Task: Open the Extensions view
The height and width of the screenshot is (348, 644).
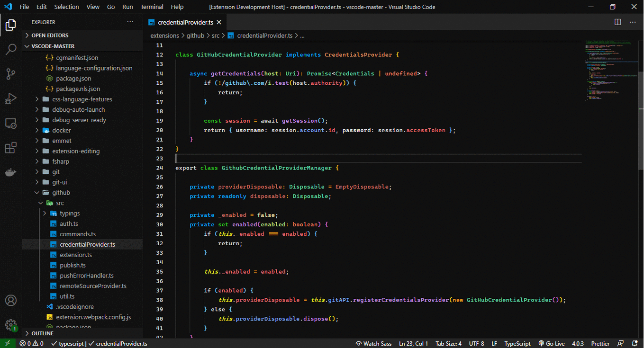Action: 10,148
